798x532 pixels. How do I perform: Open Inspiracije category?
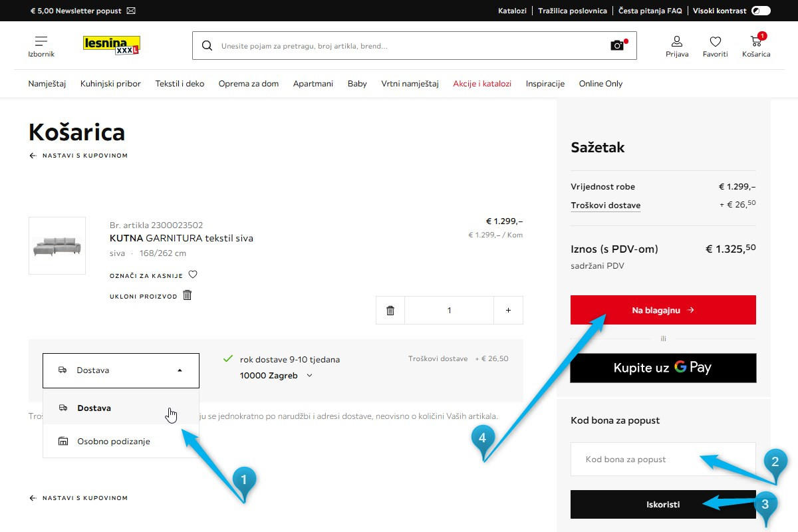(x=545, y=84)
